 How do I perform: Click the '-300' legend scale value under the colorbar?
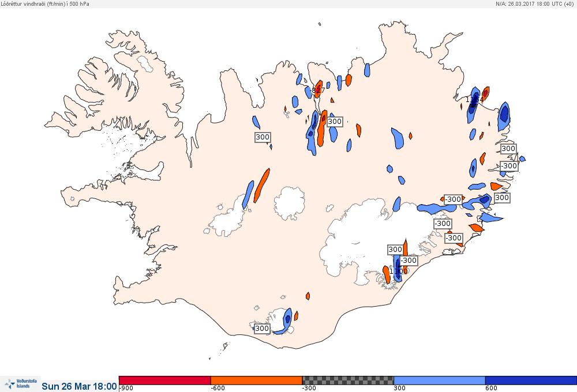309,389
